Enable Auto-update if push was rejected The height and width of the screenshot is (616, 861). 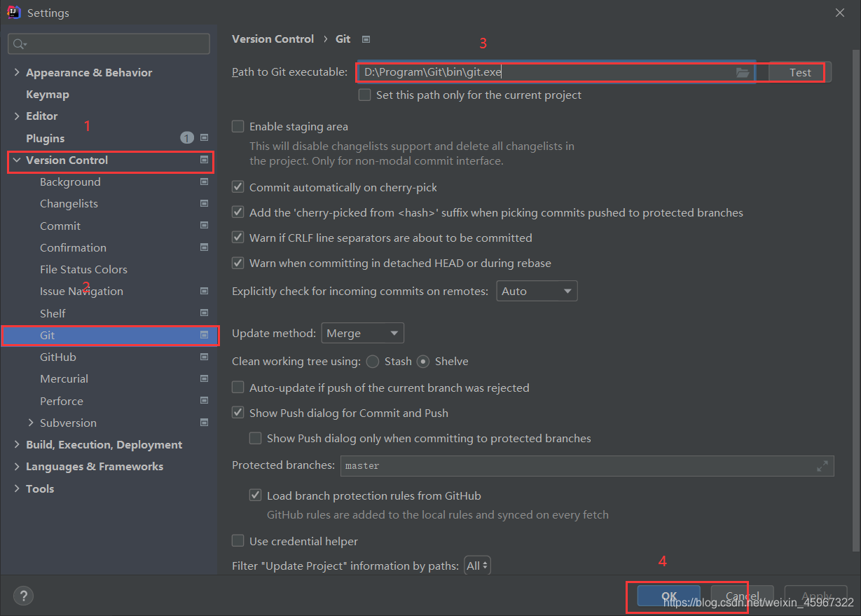[x=238, y=388]
